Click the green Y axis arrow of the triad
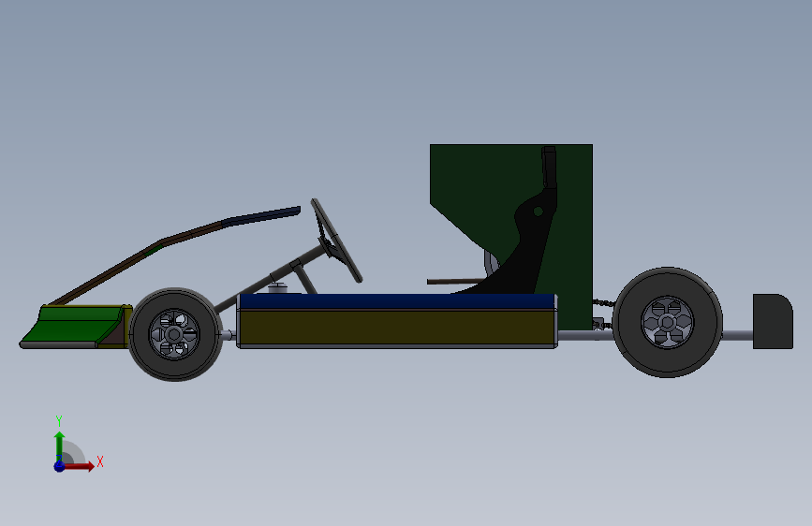 (x=60, y=445)
